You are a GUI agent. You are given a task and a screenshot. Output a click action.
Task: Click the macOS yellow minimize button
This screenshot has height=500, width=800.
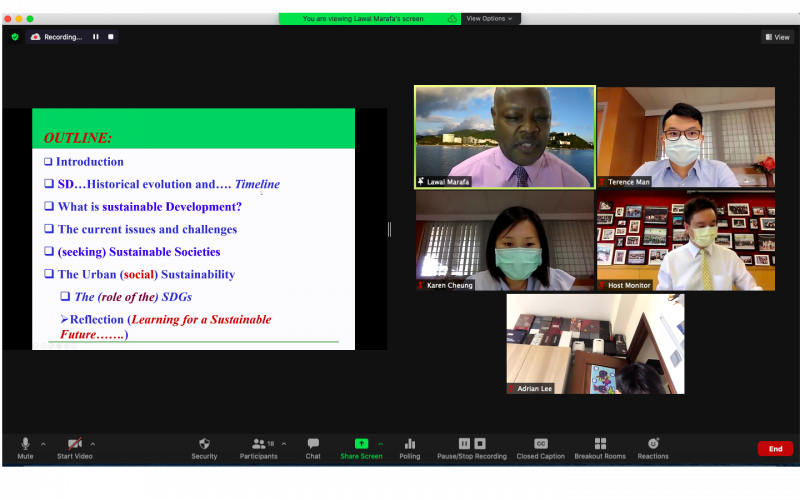[x=19, y=19]
